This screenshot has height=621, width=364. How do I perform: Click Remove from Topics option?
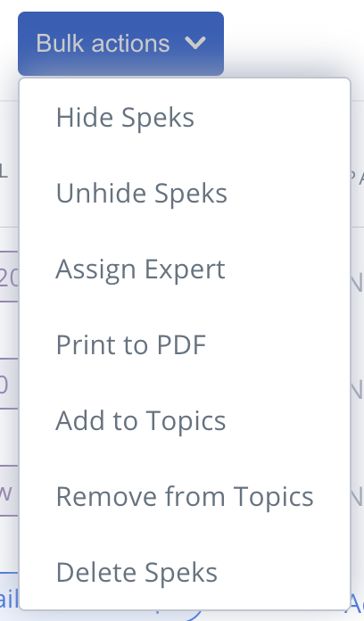pos(185,497)
